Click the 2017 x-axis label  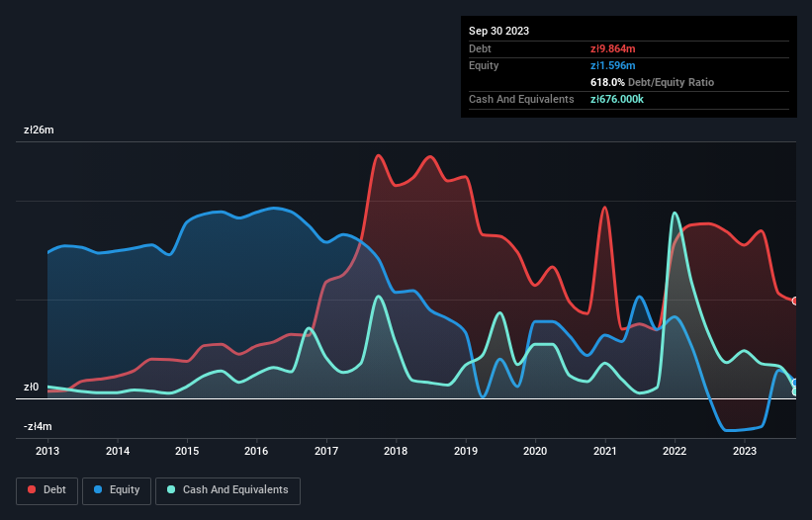pos(326,451)
